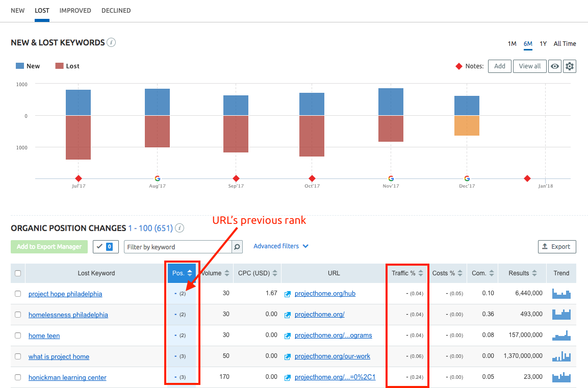588x388 pixels.
Task: Click the info icon beside ORGANIC POSITION CHANGES
Action: pyautogui.click(x=179, y=228)
